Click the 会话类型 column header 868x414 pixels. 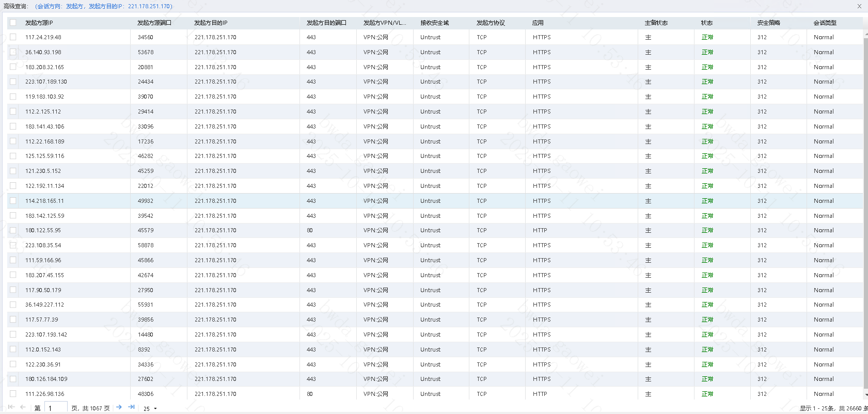coord(825,23)
